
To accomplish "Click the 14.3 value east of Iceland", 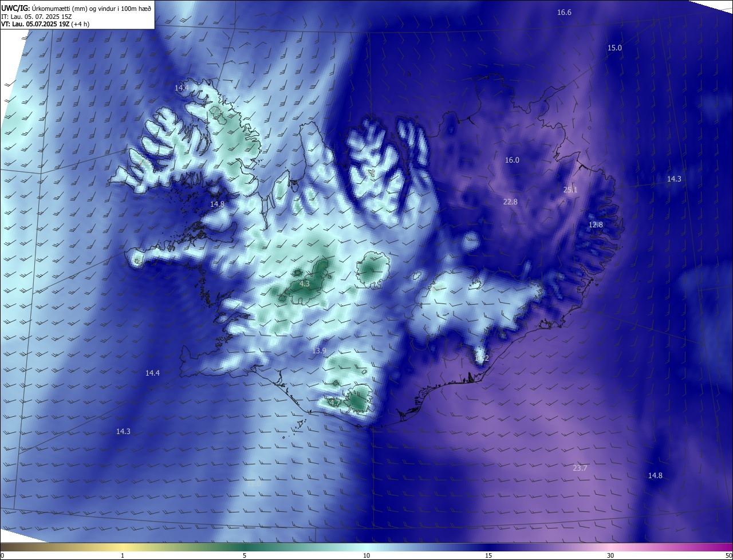I will (674, 179).
